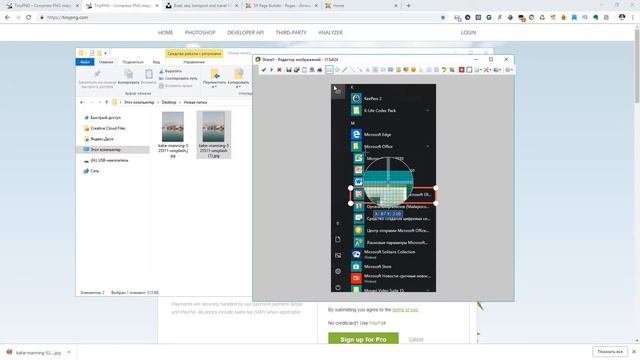
Task: Select Creative Cloud Files in Explorer sidebar
Action: 108,128
